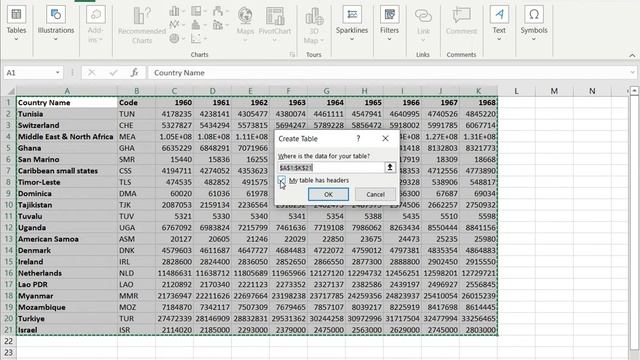Open the hierarchy chart dropdown arrow
This screenshot has height=360, width=640.
coord(205,11)
